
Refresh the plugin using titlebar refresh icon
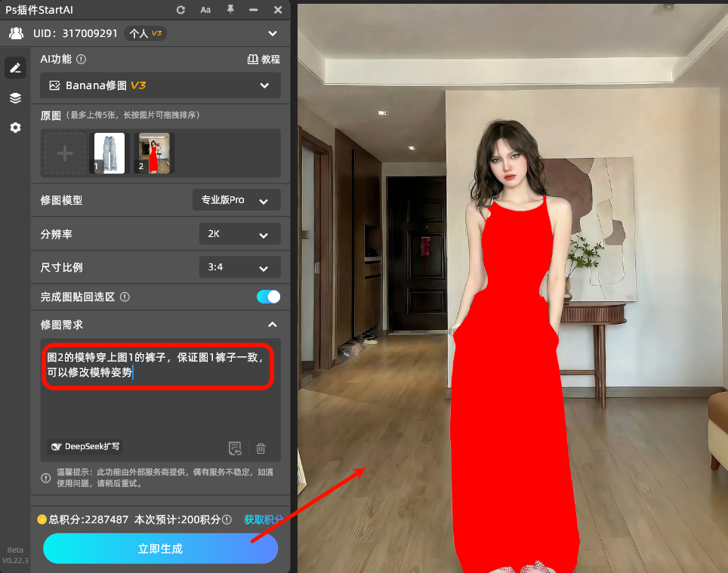coord(180,10)
